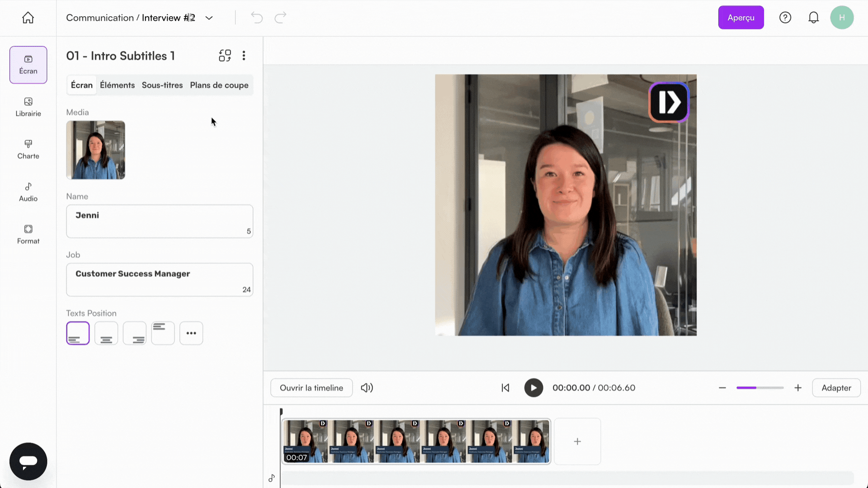Open the Charte panel
The height and width of the screenshot is (488, 868).
click(28, 149)
